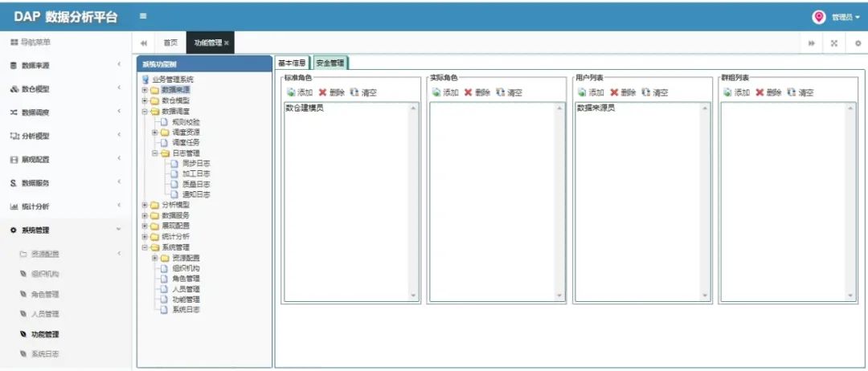The width and height of the screenshot is (868, 371).
Task: Select 规则校验 in the function tree
Action: tap(186, 121)
